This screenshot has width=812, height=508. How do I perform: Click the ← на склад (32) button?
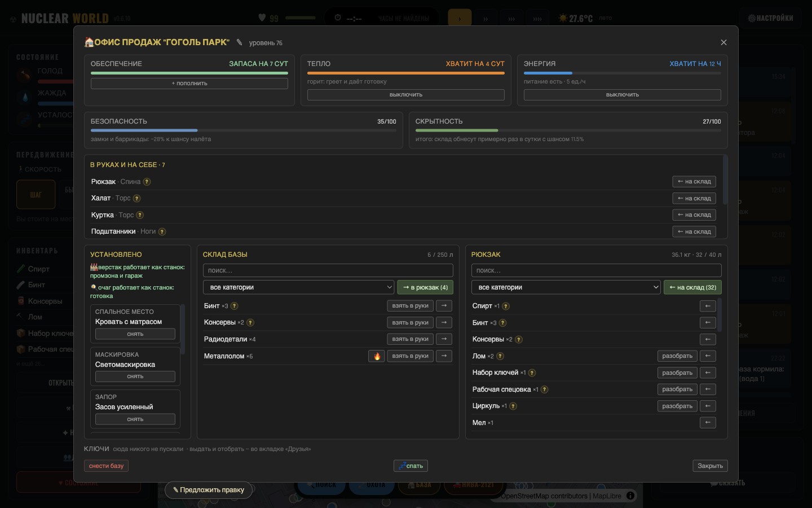(692, 287)
